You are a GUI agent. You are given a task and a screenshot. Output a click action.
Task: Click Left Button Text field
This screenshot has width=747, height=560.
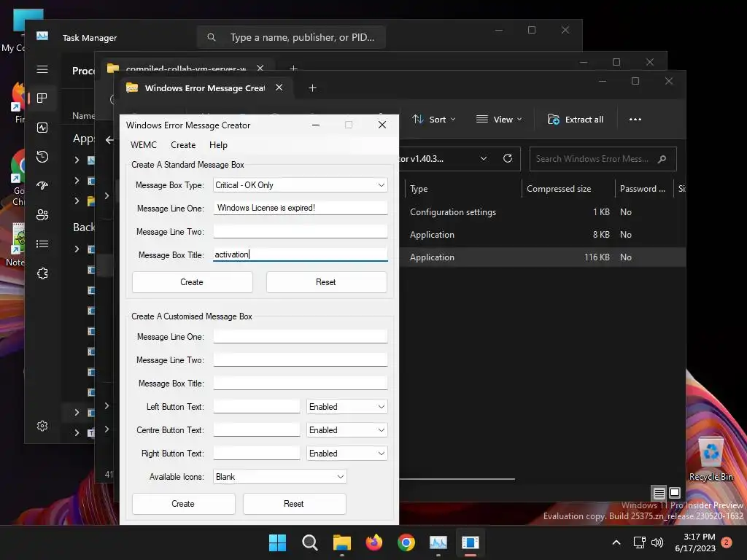257,407
